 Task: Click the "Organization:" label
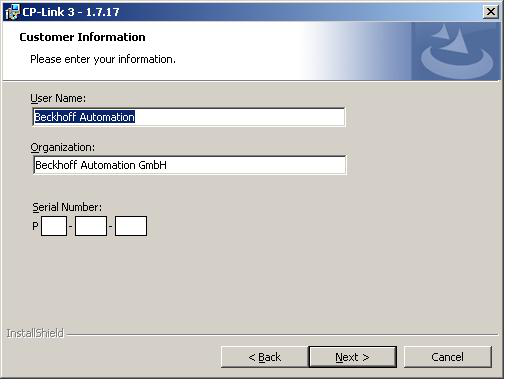(63, 147)
